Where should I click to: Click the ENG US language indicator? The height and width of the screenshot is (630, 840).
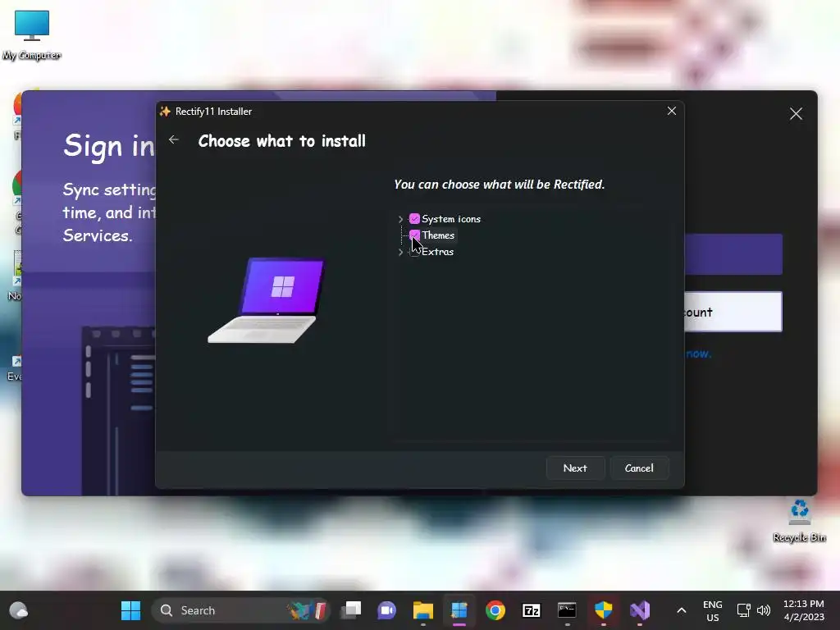[x=713, y=610]
